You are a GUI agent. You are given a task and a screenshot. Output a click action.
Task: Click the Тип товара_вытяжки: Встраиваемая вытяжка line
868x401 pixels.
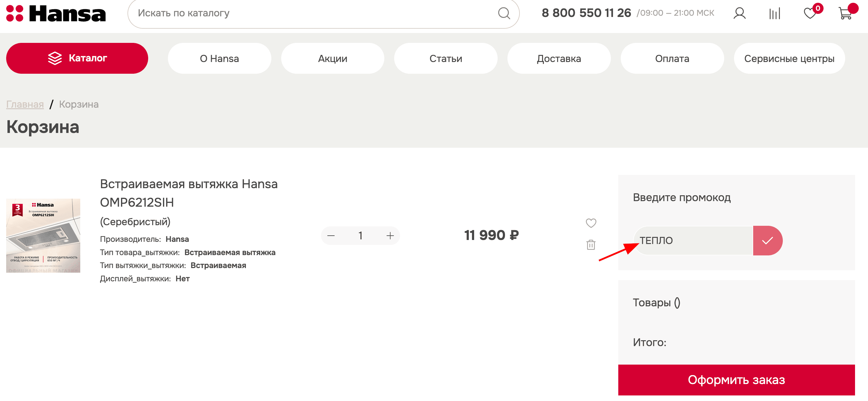[188, 252]
